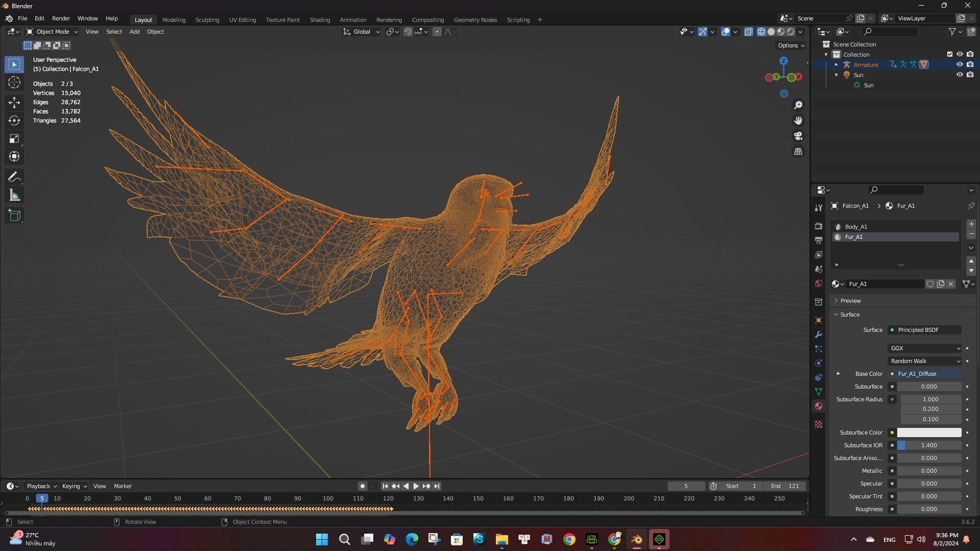The width and height of the screenshot is (980, 551).
Task: Open Google Chrome from the taskbar
Action: [x=569, y=539]
